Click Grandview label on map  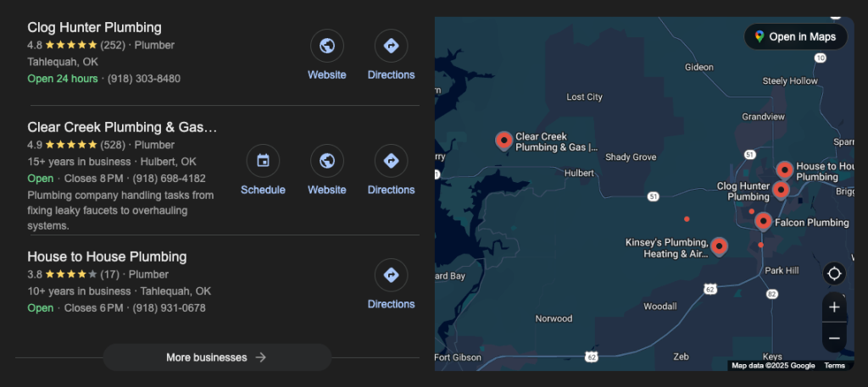pyautogui.click(x=764, y=117)
